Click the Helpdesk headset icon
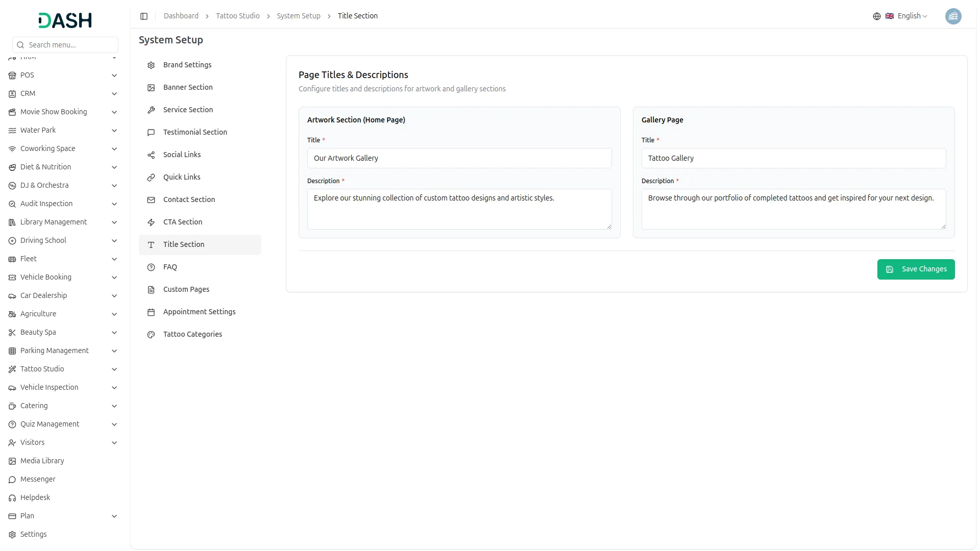 [12, 498]
